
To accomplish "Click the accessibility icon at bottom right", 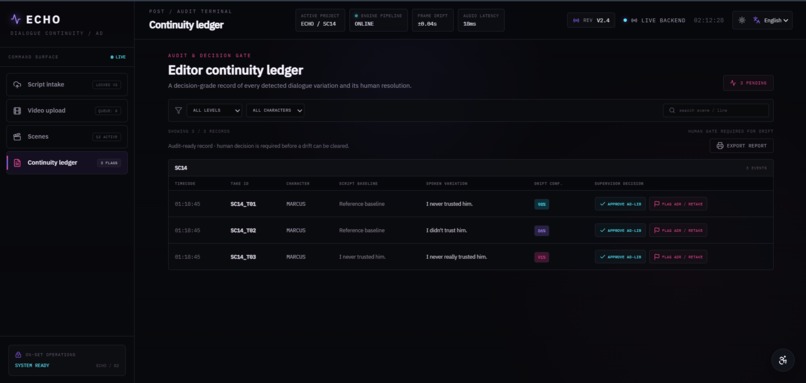I will [783, 360].
